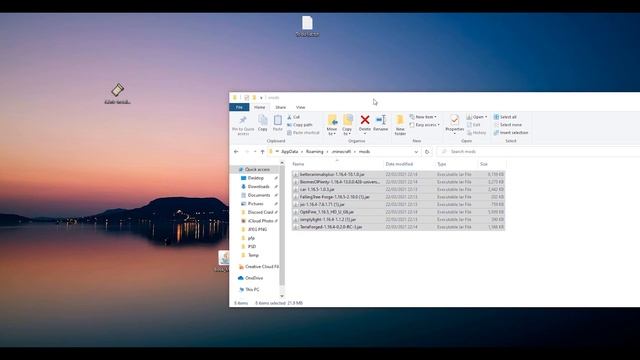Screen dimensions: 640x360
Task: Open the PSD folder in navigation pane
Action: 252,247
